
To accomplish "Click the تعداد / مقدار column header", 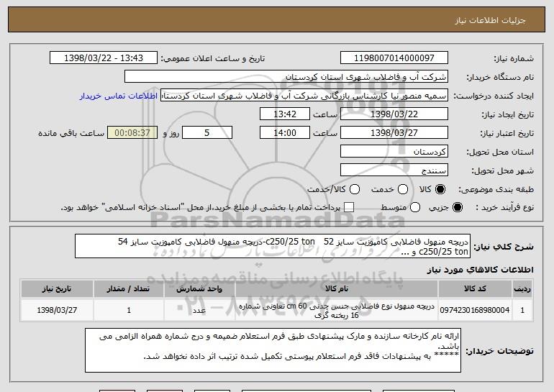I will point(129,289).
